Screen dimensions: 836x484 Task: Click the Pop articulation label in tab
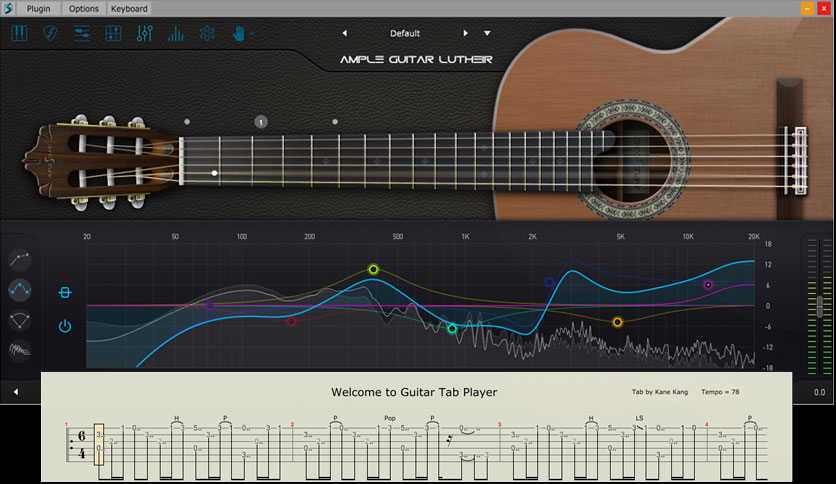point(390,418)
